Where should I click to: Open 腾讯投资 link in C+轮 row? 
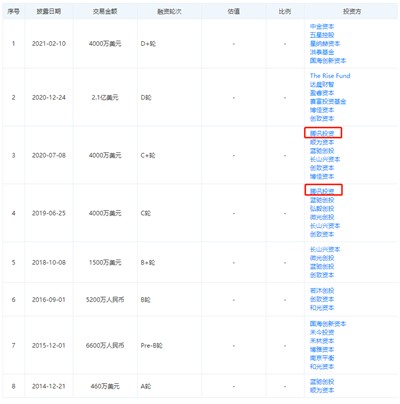tap(322, 133)
